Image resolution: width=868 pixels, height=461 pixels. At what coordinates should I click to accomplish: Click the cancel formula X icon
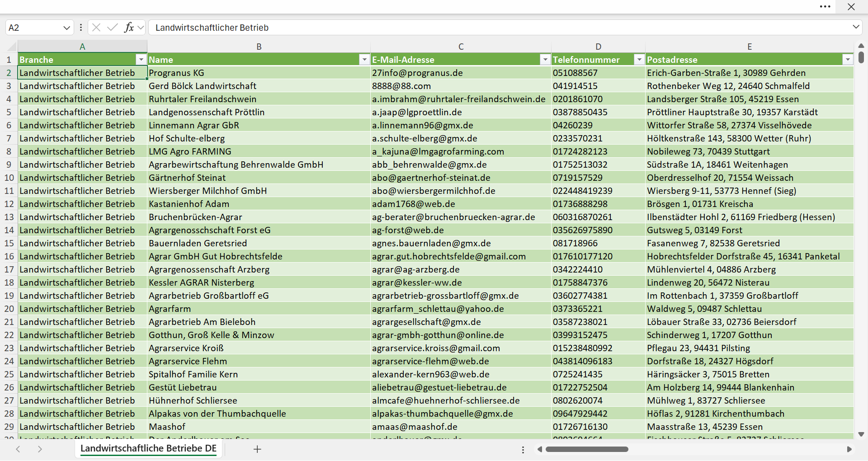point(96,28)
